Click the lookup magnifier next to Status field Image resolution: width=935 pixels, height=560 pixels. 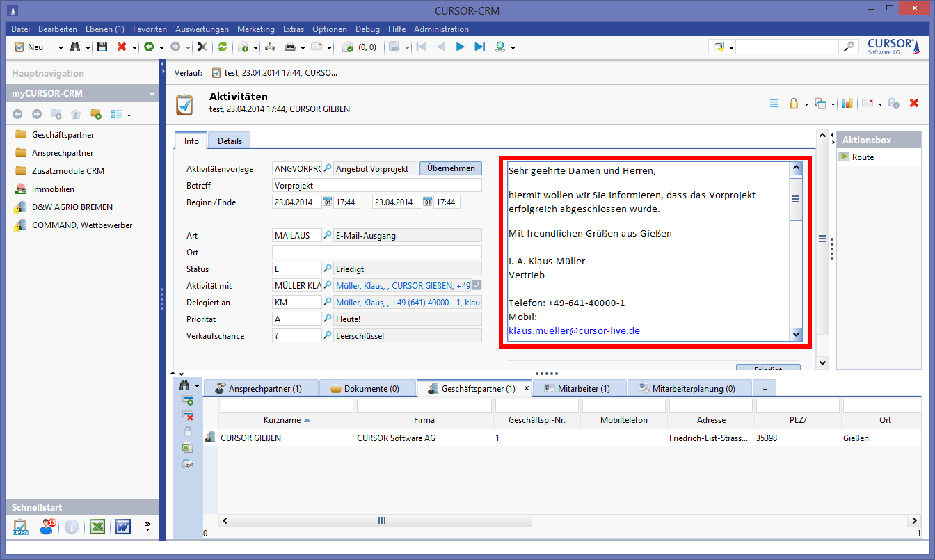tap(328, 269)
